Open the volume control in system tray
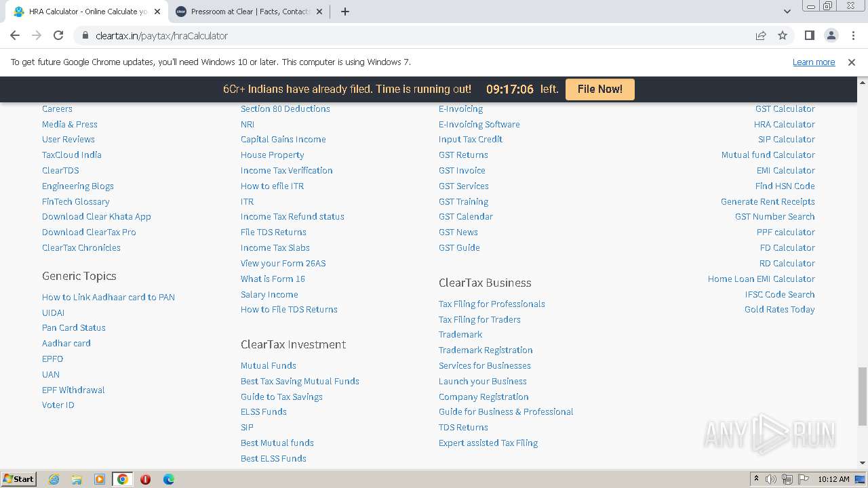The height and width of the screenshot is (488, 868). (771, 479)
